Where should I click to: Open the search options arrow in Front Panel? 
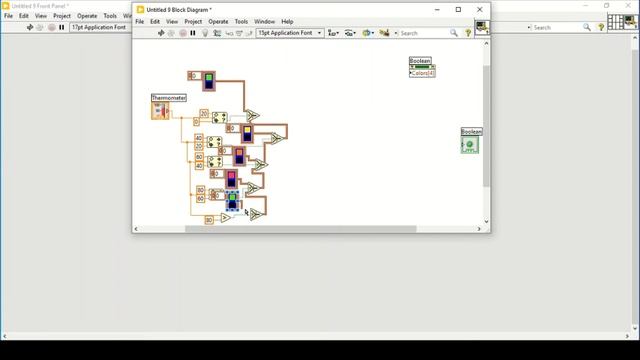[x=529, y=27]
